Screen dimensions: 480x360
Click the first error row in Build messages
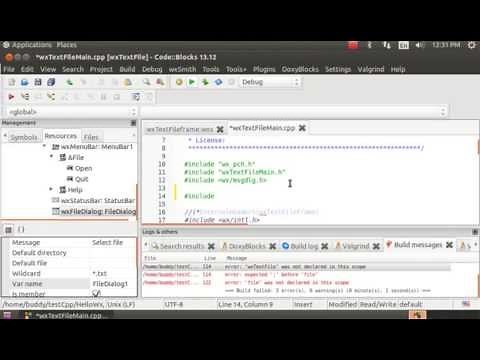(297, 267)
